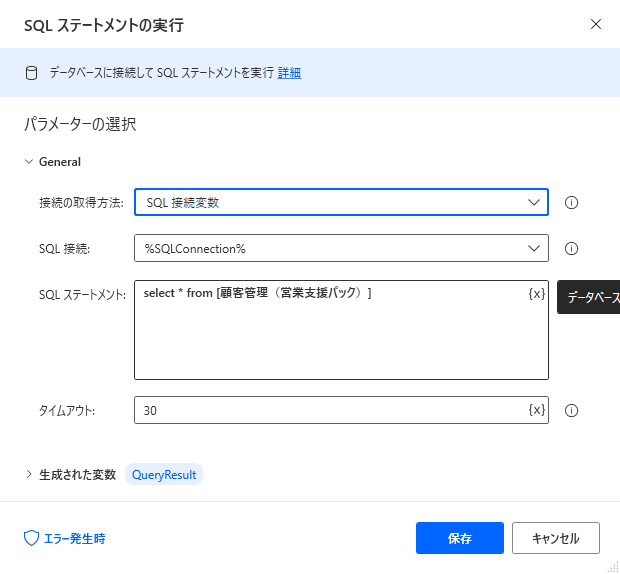Screen dimensions: 620x574
Task: Click the タイムアウト input field
Action: click(330, 410)
